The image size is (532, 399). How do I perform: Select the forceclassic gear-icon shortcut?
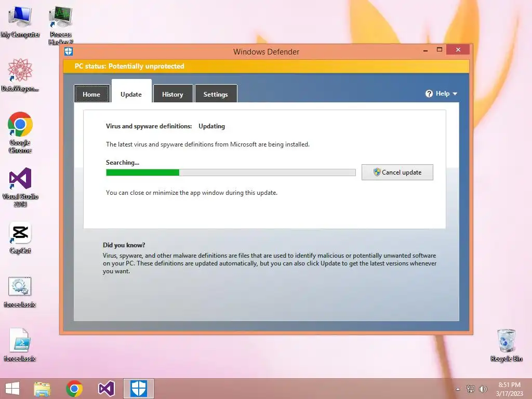(20, 292)
